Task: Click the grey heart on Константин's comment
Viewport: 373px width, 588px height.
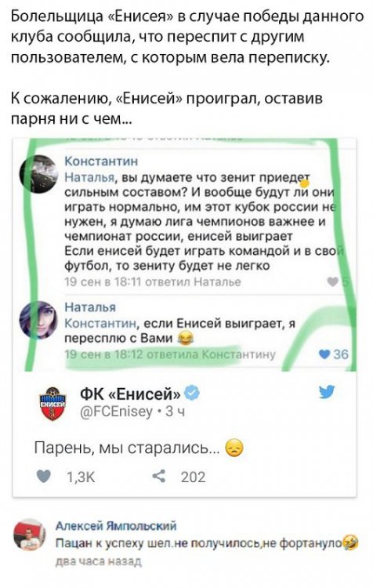Action: (x=332, y=281)
